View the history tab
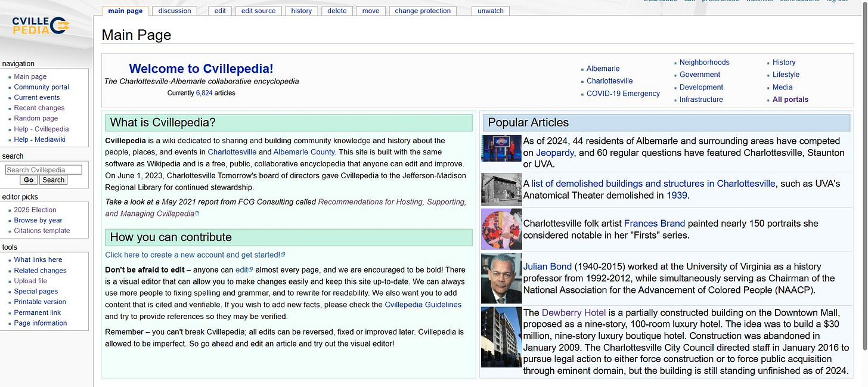 [x=301, y=11]
